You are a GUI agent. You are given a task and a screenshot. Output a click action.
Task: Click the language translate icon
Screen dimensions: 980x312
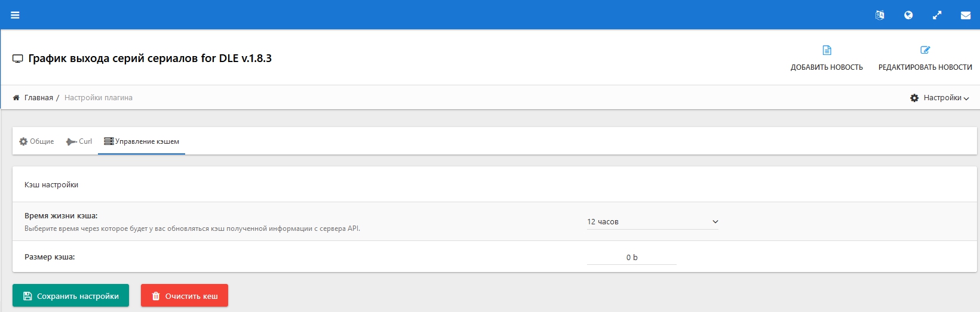point(880,15)
